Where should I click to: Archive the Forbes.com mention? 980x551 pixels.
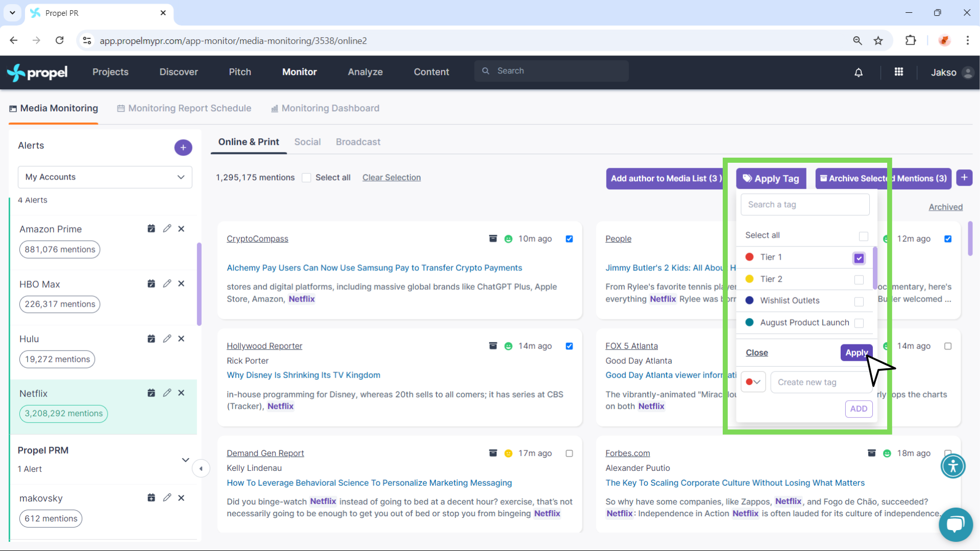coord(872,453)
